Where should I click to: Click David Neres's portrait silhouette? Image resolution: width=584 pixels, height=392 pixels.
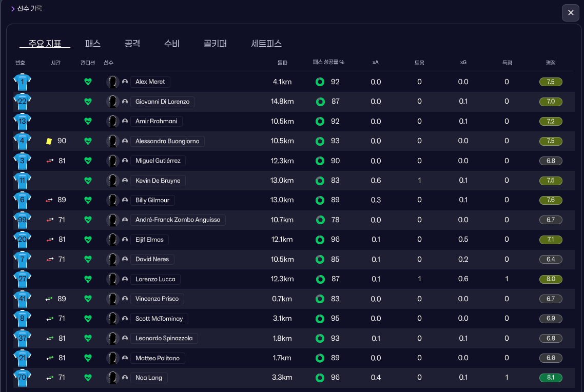[112, 260]
